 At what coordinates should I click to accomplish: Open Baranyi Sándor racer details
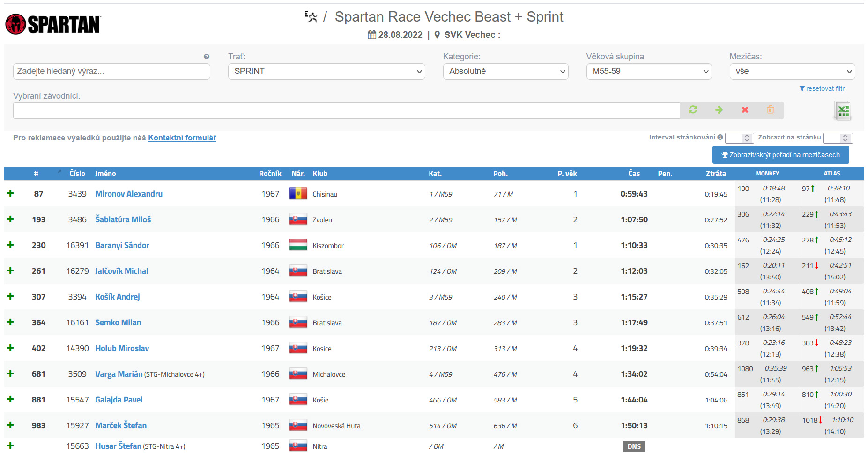tap(122, 245)
